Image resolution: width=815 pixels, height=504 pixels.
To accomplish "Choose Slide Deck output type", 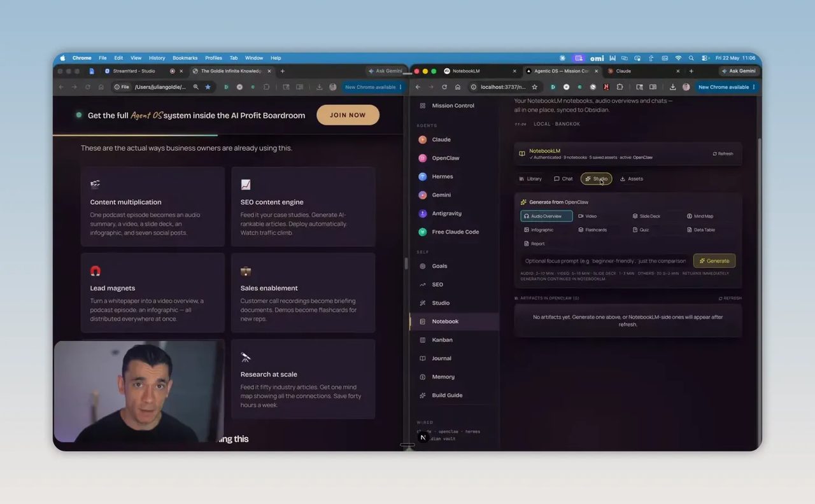I will 646,216.
